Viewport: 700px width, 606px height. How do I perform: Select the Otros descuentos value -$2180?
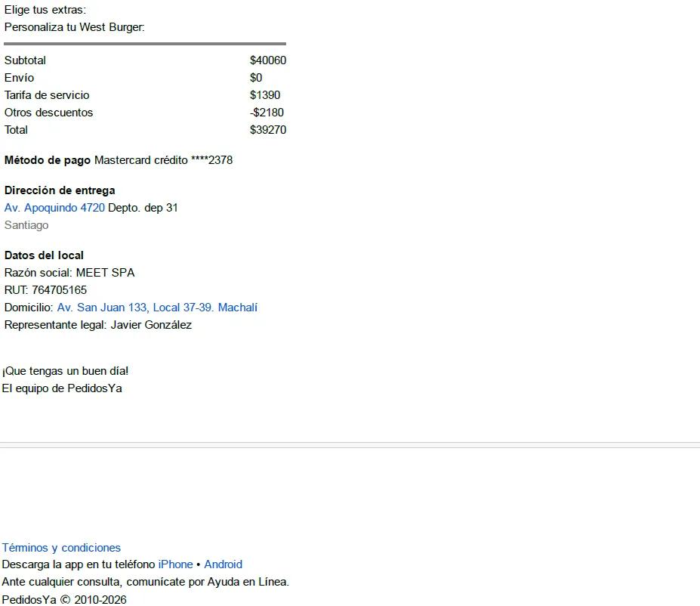tap(267, 113)
